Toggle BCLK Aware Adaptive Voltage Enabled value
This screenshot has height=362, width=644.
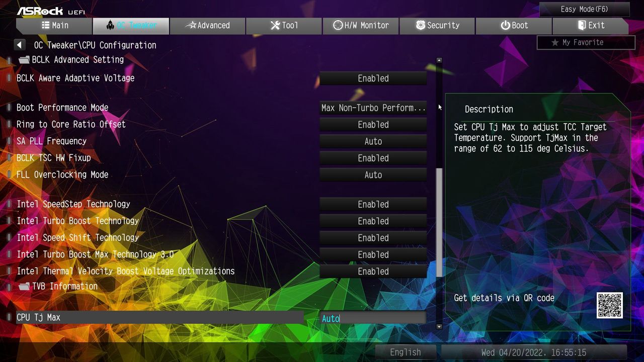click(x=373, y=78)
